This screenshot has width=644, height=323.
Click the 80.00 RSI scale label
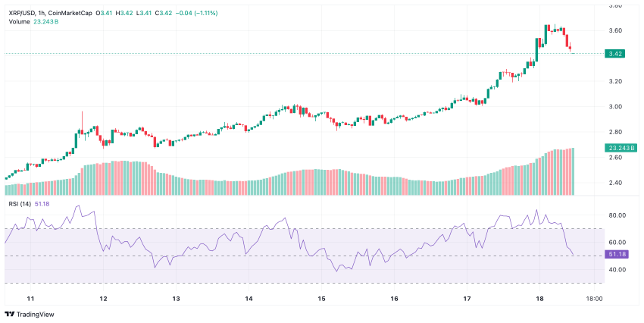[x=615, y=215]
